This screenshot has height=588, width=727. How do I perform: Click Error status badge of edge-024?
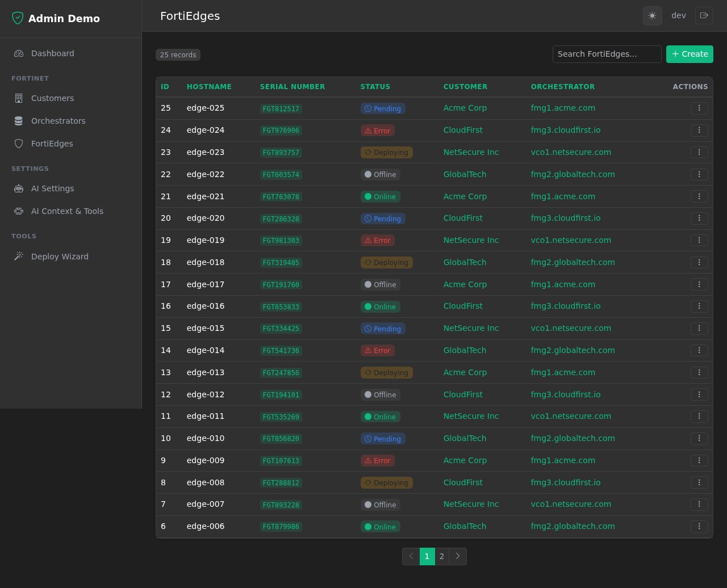[x=377, y=131]
